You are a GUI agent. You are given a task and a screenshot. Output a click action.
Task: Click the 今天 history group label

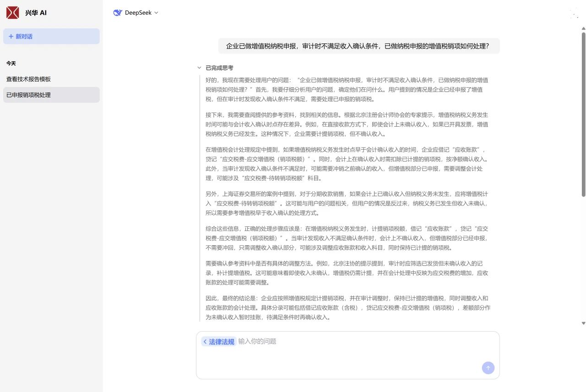[11, 64]
